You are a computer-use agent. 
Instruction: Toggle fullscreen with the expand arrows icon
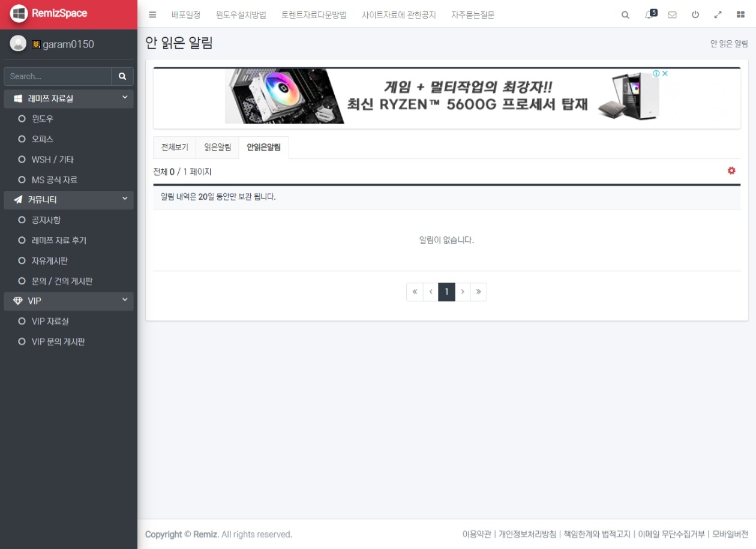click(x=718, y=15)
